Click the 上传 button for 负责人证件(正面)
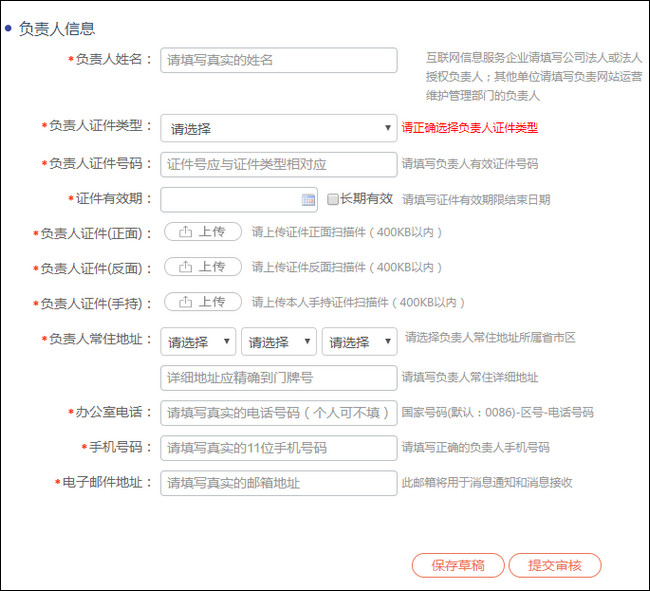This screenshot has height=591, width=650. pyautogui.click(x=203, y=232)
